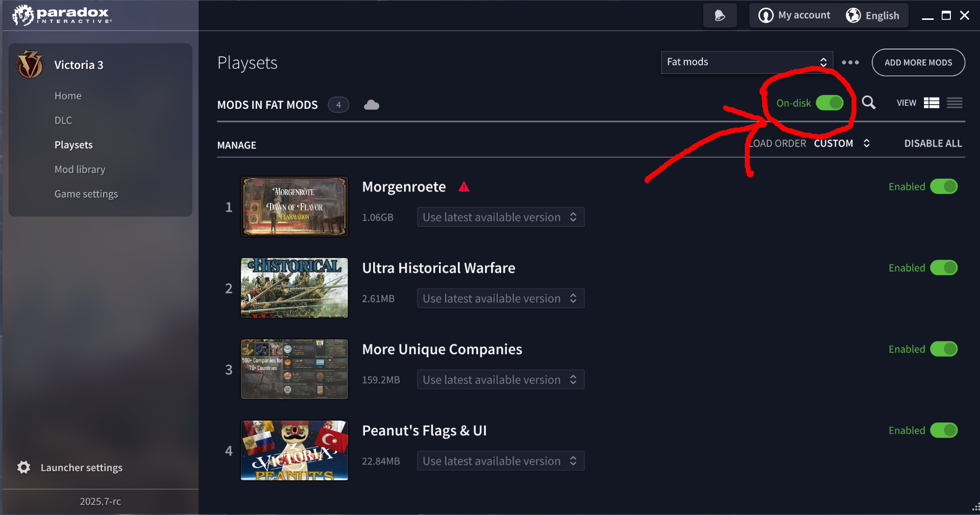Disable the More Unique Companies toggle

(x=944, y=349)
